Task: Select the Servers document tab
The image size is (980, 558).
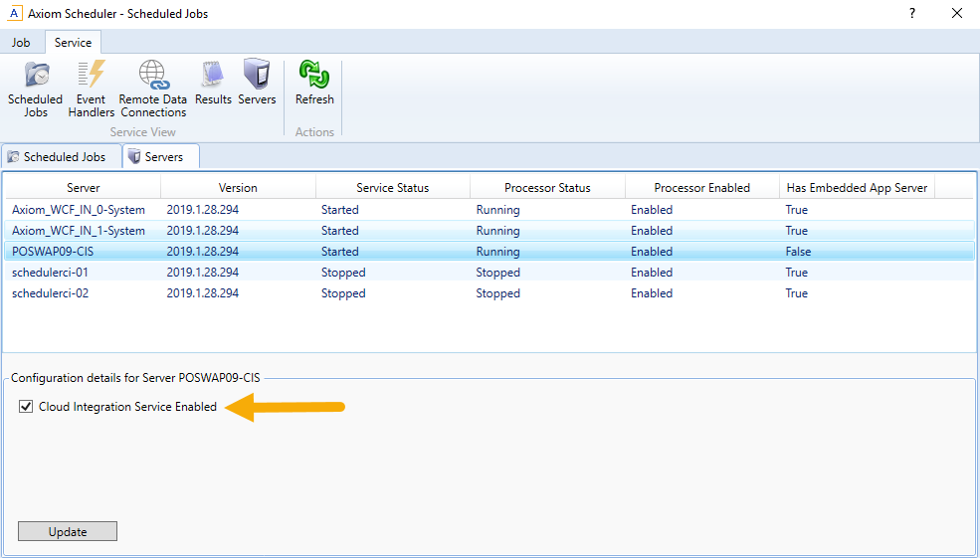Action: click(161, 157)
